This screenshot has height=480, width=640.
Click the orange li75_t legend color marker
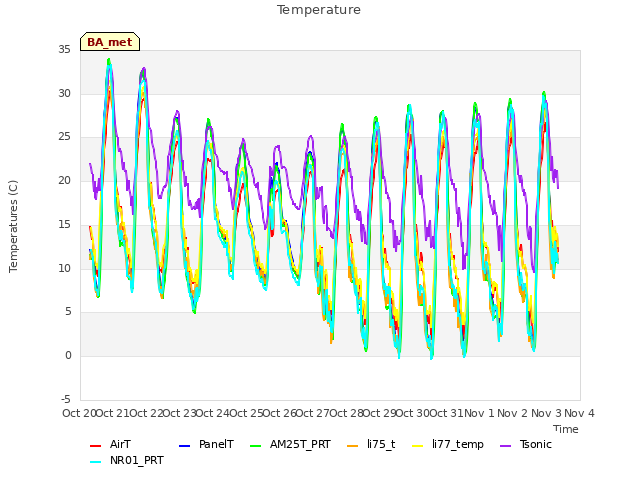click(x=353, y=446)
